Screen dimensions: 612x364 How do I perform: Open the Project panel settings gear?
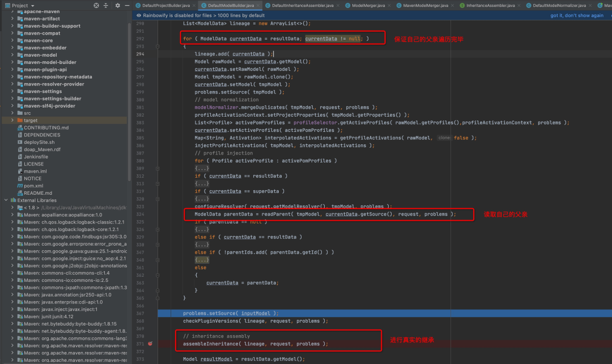[x=117, y=6]
